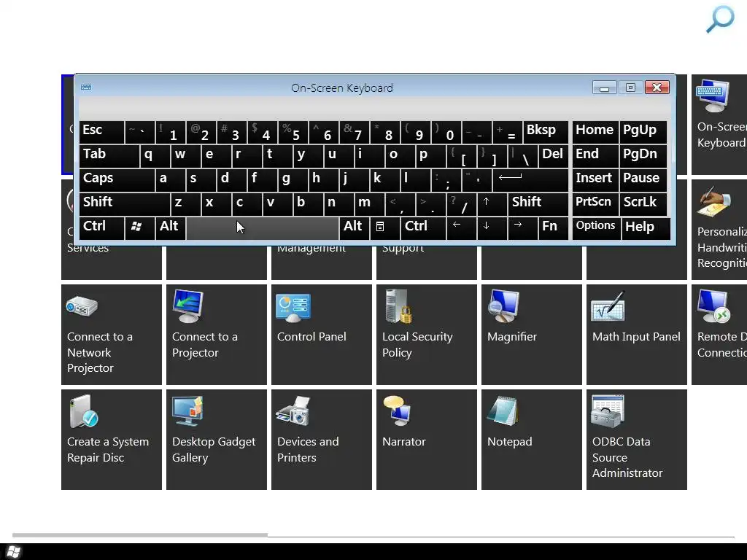747x560 pixels.
Task: Click the Del key
Action: coord(554,156)
